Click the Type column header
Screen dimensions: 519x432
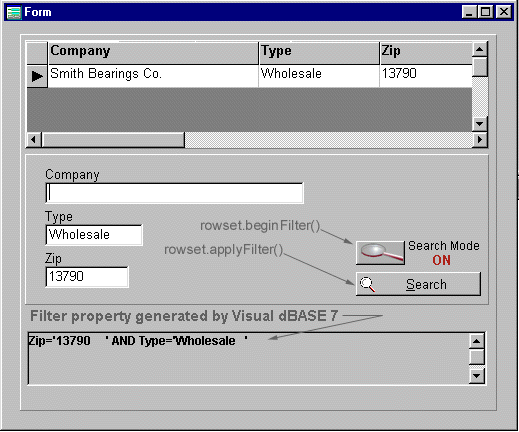click(x=319, y=53)
